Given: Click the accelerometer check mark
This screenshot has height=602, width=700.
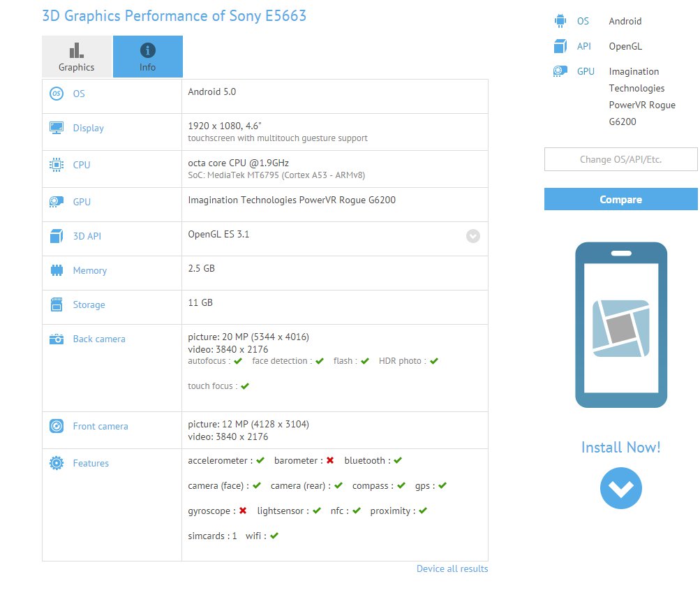Looking at the screenshot, I should coord(260,460).
